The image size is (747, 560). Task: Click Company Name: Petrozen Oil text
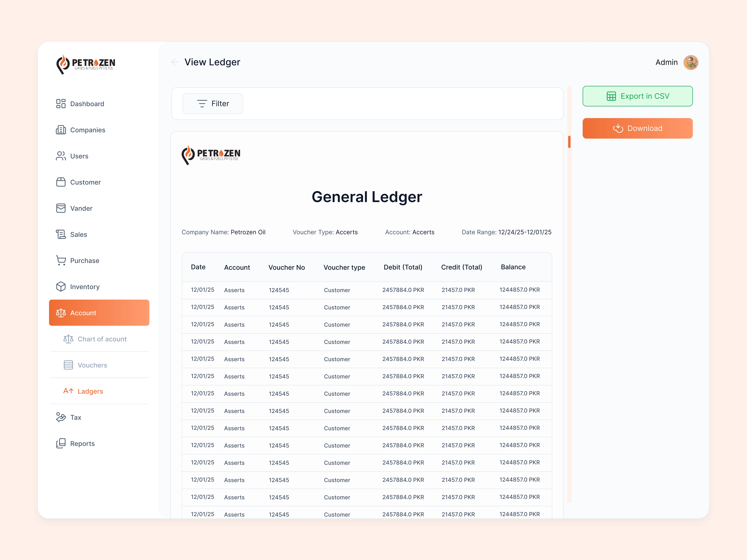point(224,232)
